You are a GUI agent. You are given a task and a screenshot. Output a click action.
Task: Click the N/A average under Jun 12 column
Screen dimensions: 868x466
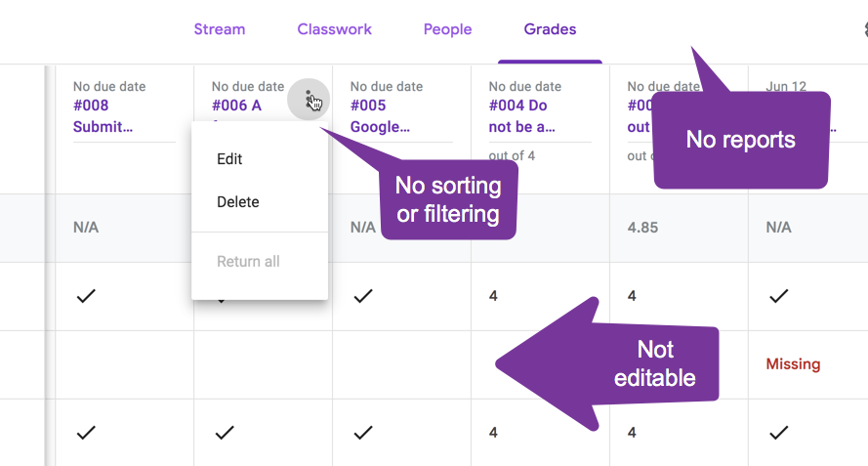(778, 228)
